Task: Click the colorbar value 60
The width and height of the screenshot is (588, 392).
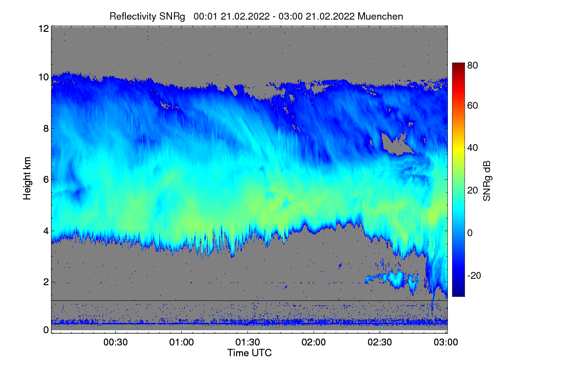Action: coord(473,106)
